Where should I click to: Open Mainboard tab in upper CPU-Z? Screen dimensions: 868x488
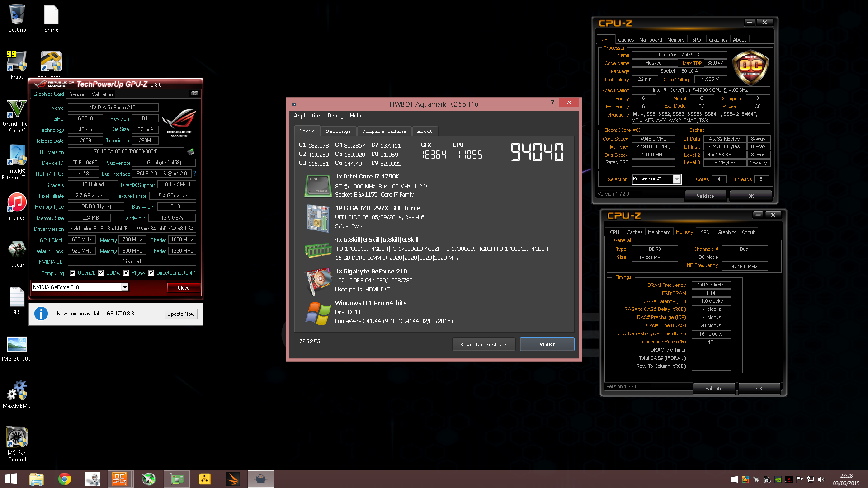click(651, 40)
